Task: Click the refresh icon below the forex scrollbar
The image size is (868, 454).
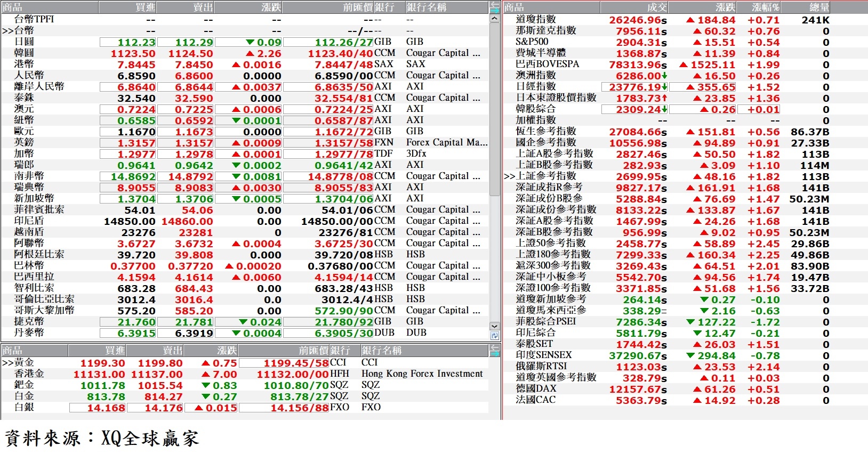Action: coord(494,336)
